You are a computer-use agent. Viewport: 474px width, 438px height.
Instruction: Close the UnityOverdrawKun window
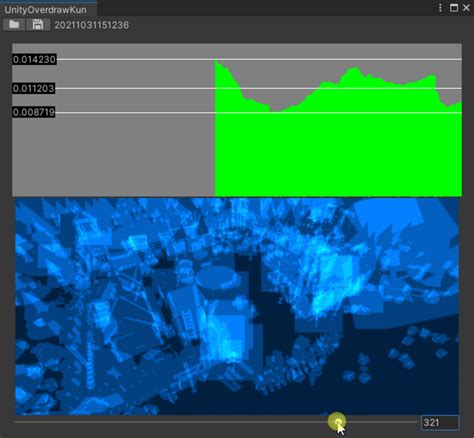[x=466, y=8]
